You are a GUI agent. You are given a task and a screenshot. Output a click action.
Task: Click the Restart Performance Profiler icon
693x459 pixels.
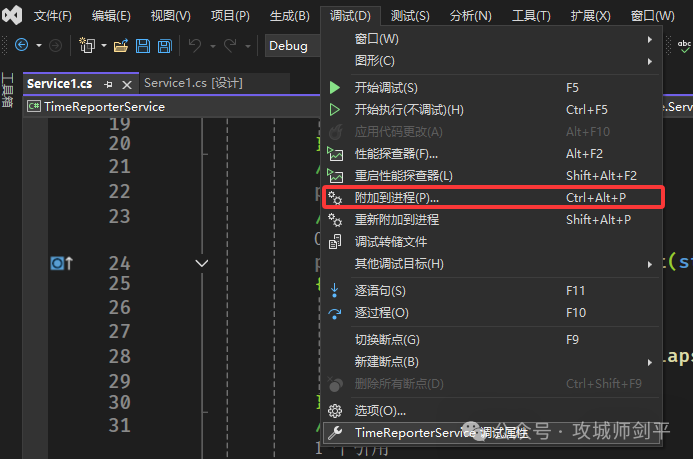pos(335,175)
